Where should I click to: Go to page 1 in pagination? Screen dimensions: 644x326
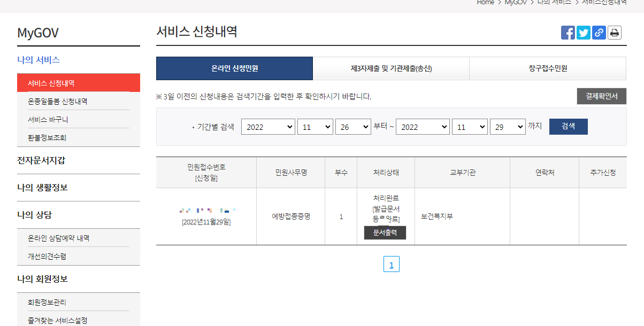click(391, 263)
